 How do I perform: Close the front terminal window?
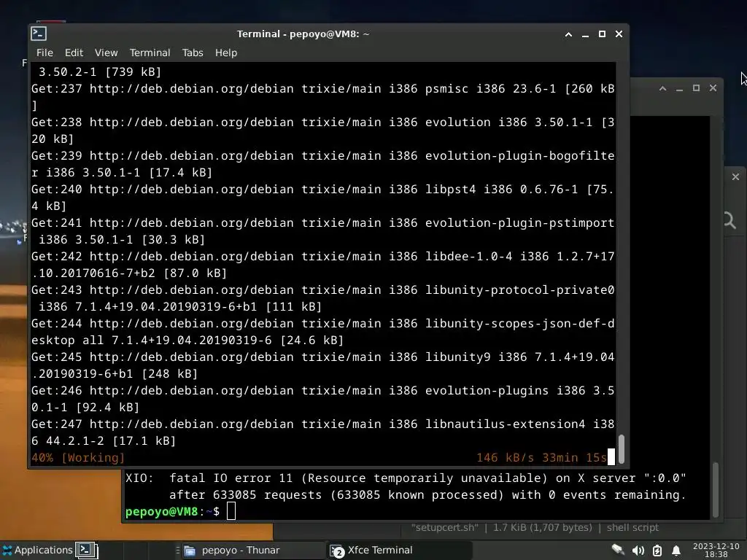pyautogui.click(x=619, y=34)
